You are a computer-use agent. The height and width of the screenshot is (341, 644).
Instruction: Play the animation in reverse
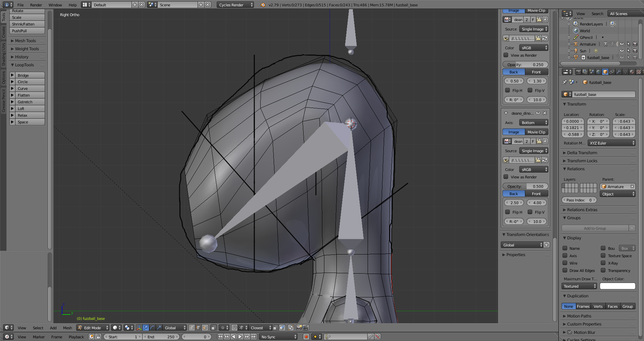click(x=233, y=337)
